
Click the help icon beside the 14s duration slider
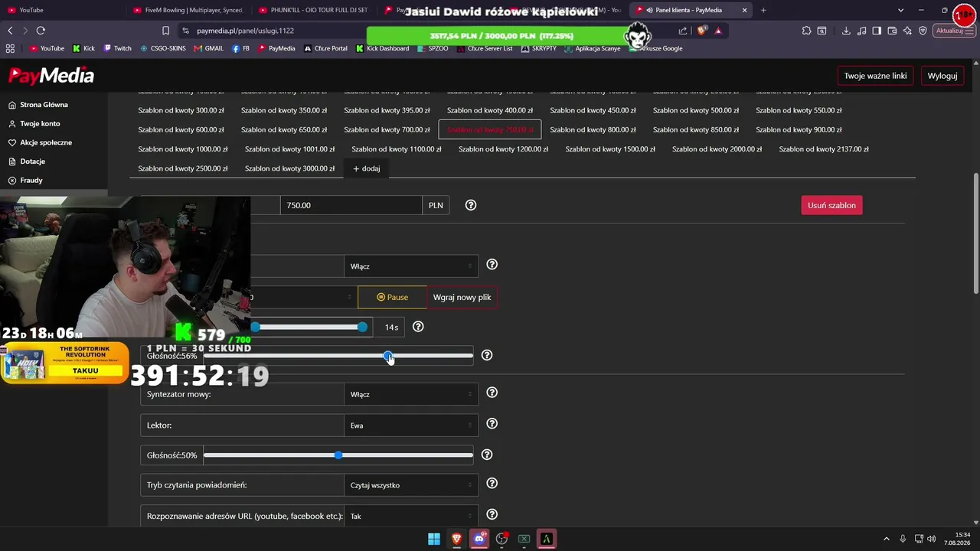[x=418, y=327]
